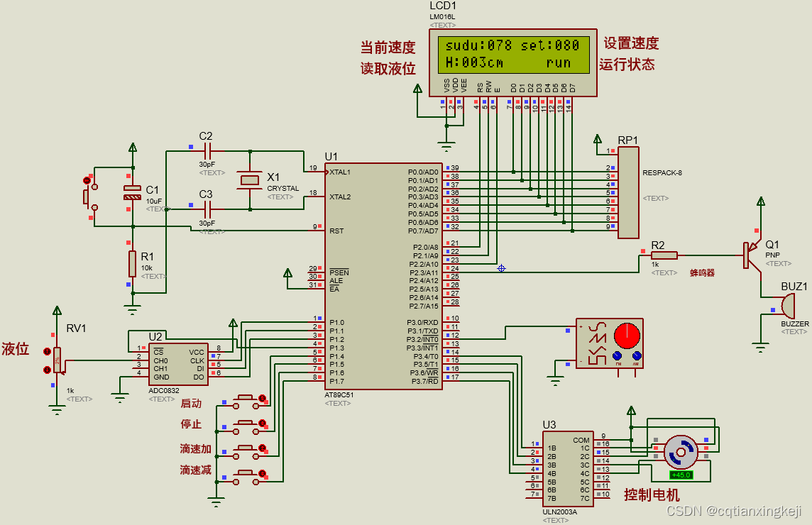Select the ADC0832 chip U2

click(179, 365)
